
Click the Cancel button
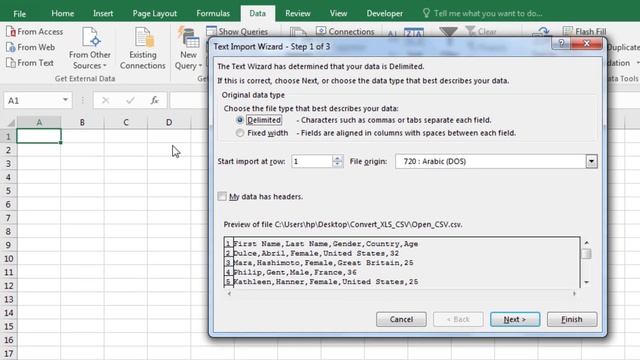click(x=401, y=319)
